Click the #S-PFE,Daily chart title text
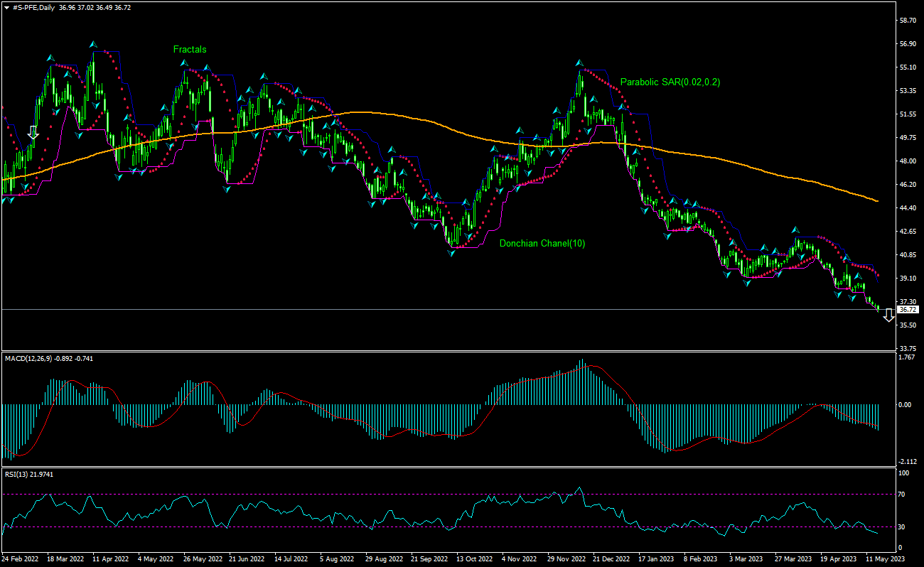This screenshot has height=567, width=924. 36,7
